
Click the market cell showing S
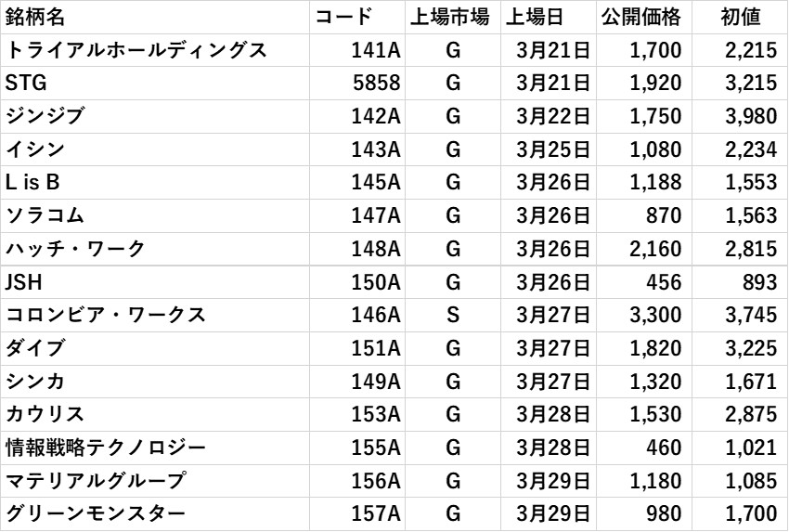pyautogui.click(x=453, y=315)
